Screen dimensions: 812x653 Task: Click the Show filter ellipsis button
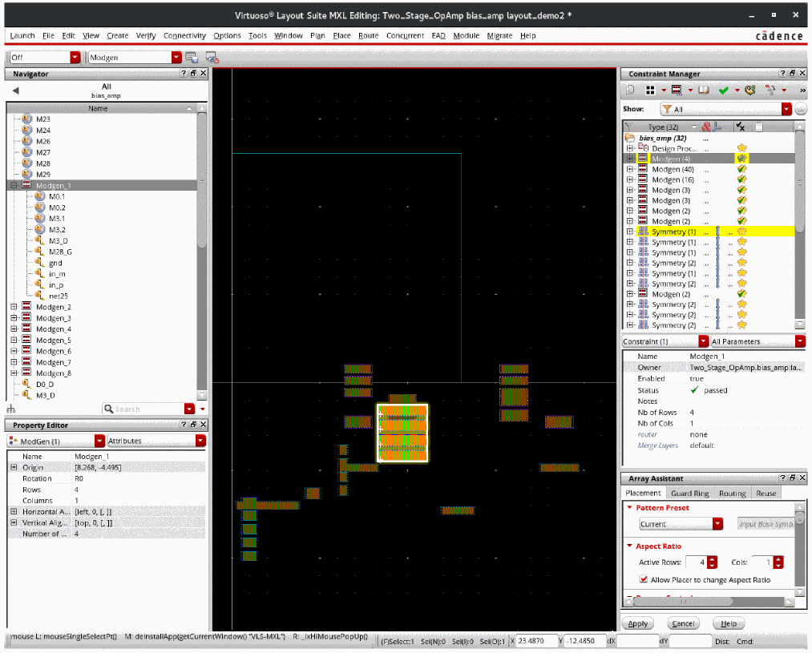point(801,110)
